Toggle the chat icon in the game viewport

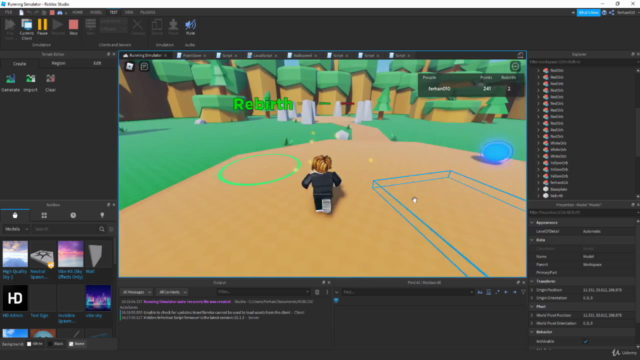pos(144,67)
